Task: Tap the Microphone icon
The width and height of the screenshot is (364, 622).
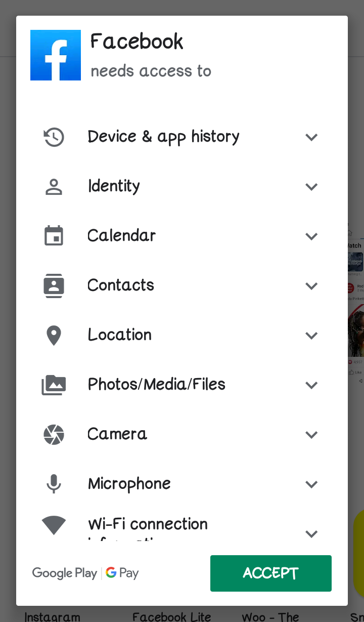Action: (x=54, y=484)
